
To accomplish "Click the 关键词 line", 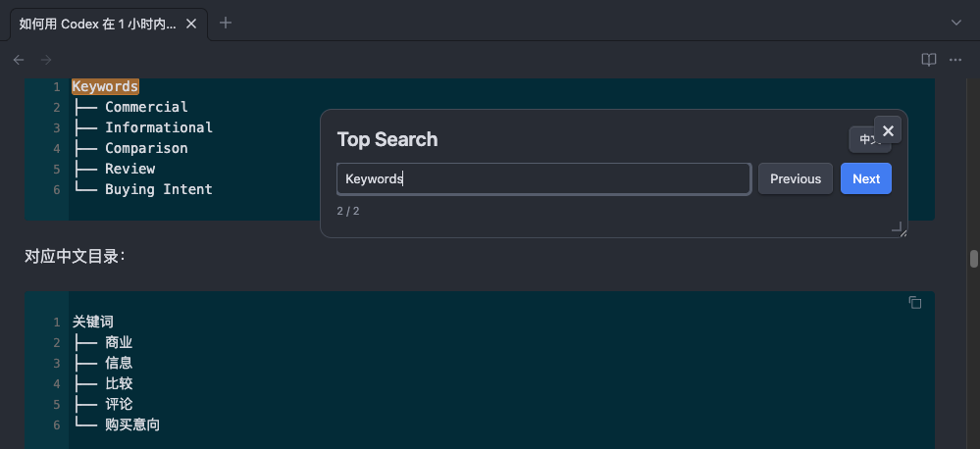I will coord(92,323).
